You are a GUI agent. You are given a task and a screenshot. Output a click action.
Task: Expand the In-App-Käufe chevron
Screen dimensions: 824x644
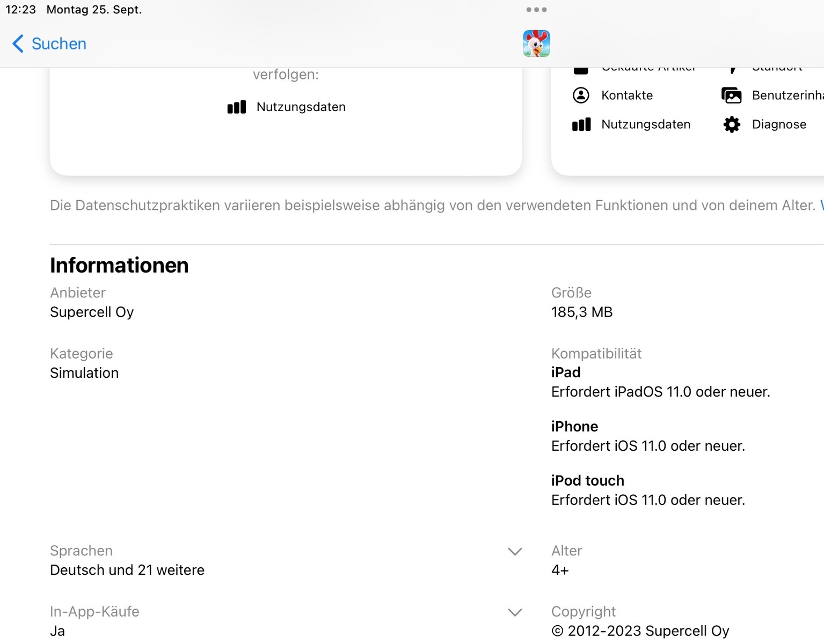[x=515, y=612]
